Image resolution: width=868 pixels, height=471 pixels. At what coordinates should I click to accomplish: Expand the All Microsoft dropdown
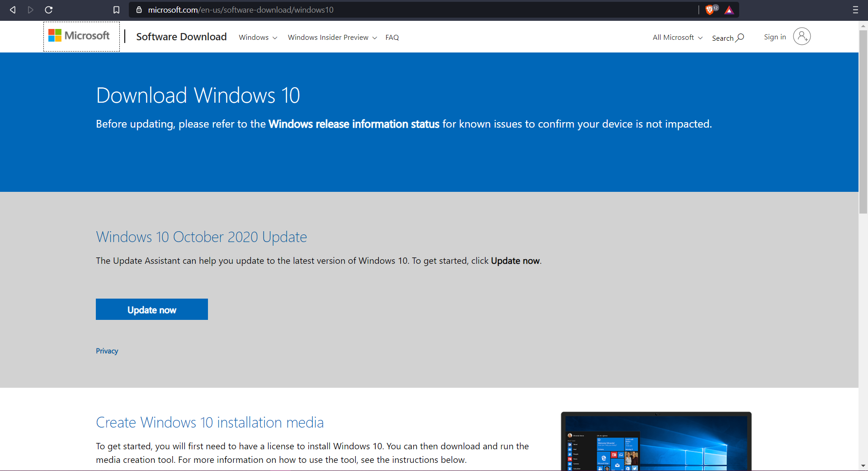(677, 38)
